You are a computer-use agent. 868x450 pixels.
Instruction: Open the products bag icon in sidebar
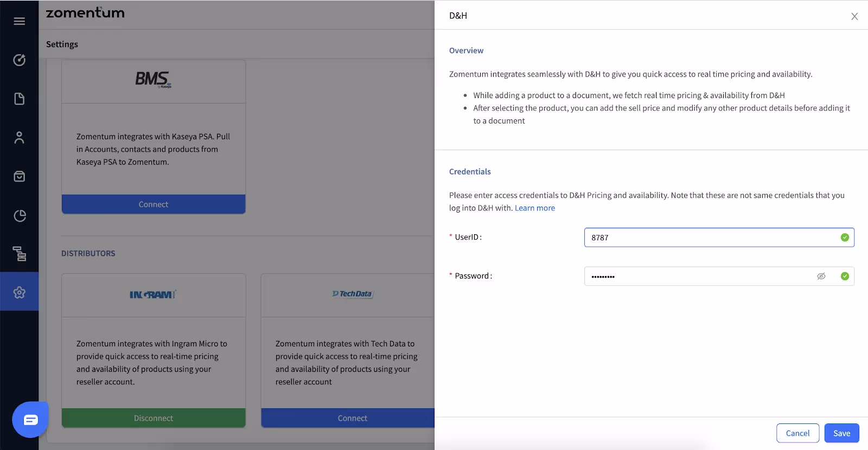click(x=20, y=177)
